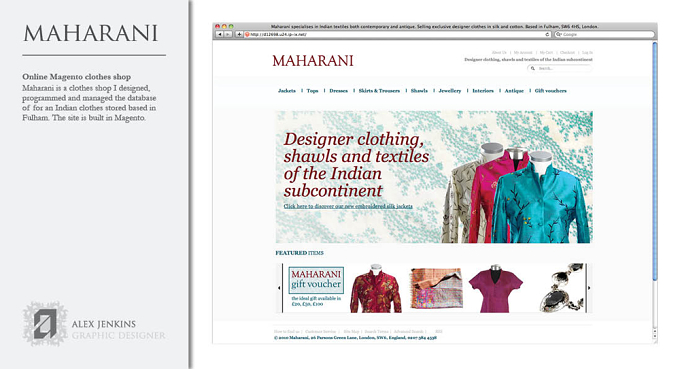This screenshot has width=680, height=369.
Task: Click the magnifier icon in site search box
Action: (x=533, y=69)
